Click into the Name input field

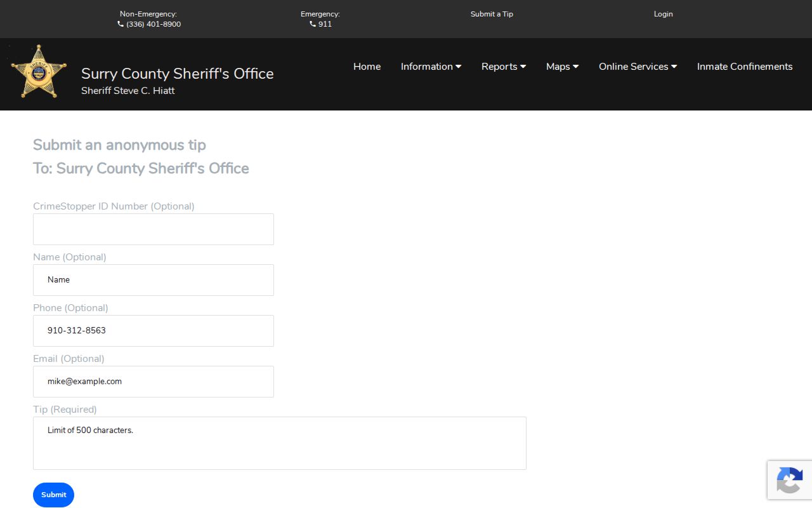(154, 280)
